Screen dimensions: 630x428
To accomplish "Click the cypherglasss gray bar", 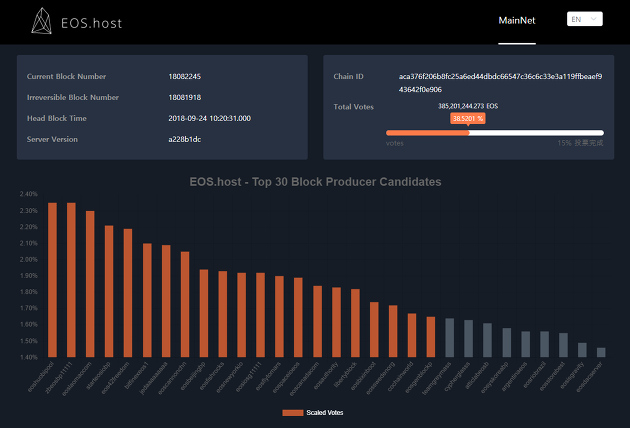I will [x=468, y=338].
